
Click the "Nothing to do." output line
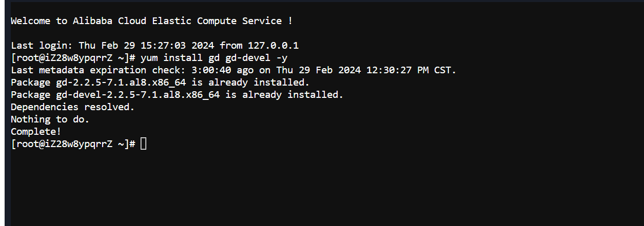pos(50,119)
